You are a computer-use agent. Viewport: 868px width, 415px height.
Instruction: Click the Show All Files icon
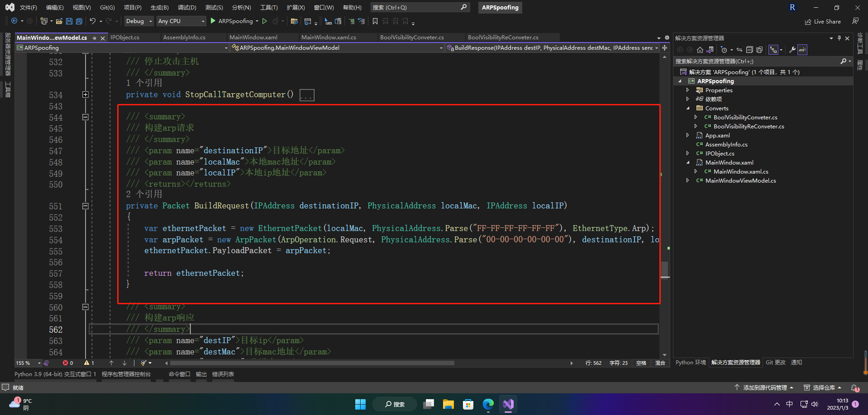759,50
